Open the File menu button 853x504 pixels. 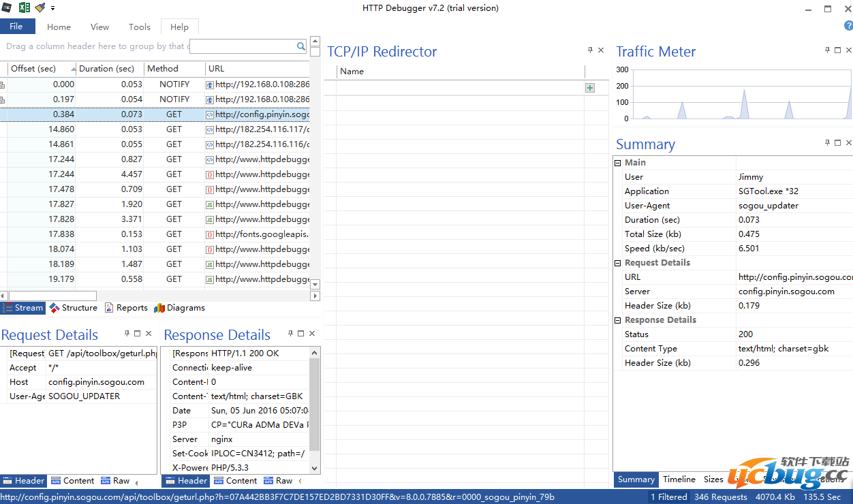(x=16, y=27)
